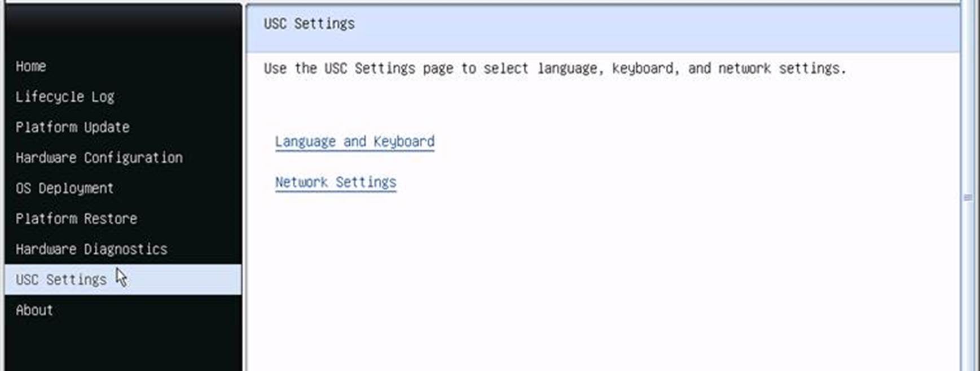
Task: Click blank content area below Network Settings link
Action: click(564, 282)
